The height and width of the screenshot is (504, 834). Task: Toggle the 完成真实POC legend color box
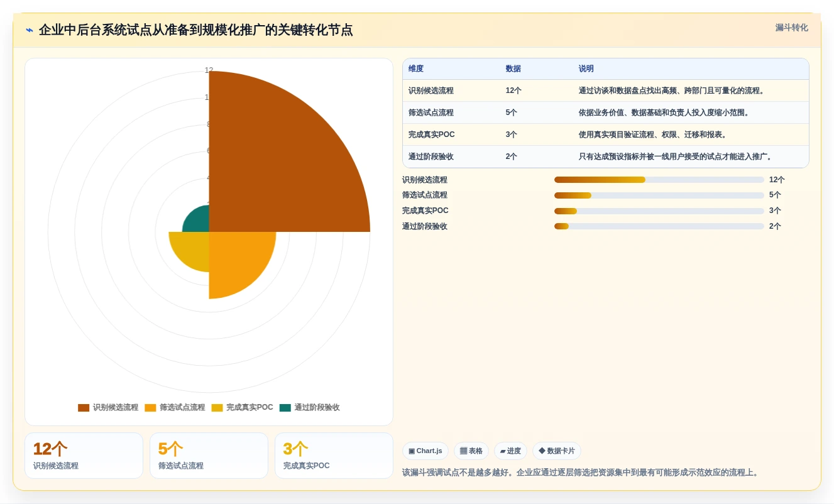(217, 408)
